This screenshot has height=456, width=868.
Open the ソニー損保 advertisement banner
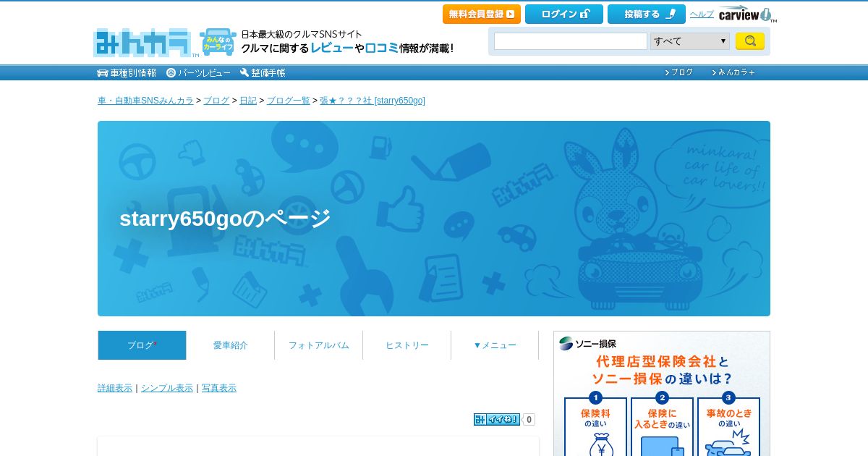click(x=662, y=394)
